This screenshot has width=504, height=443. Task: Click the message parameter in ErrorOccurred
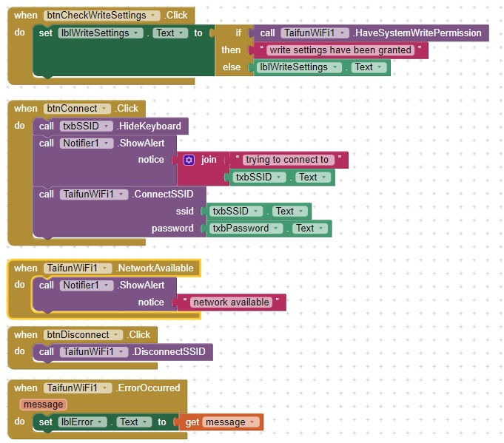click(44, 405)
